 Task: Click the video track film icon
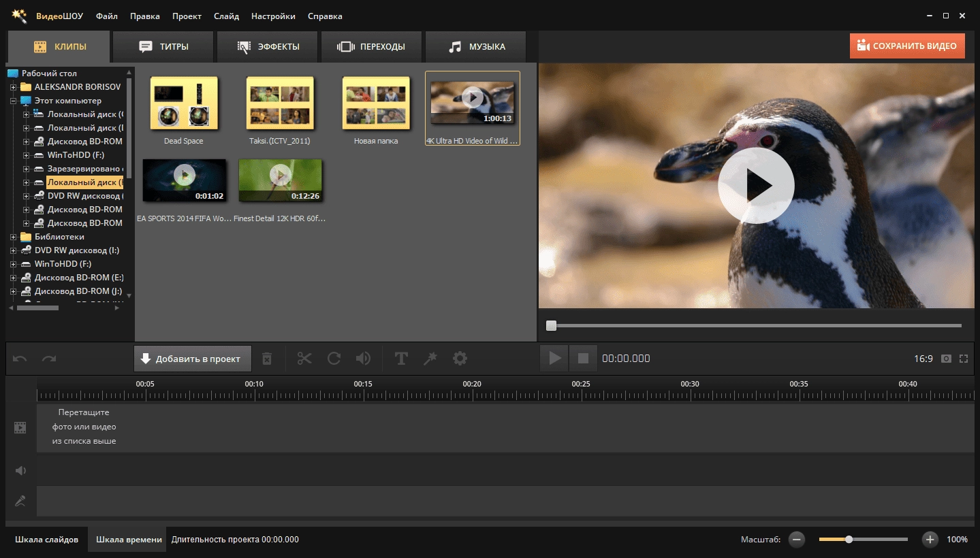coord(20,427)
